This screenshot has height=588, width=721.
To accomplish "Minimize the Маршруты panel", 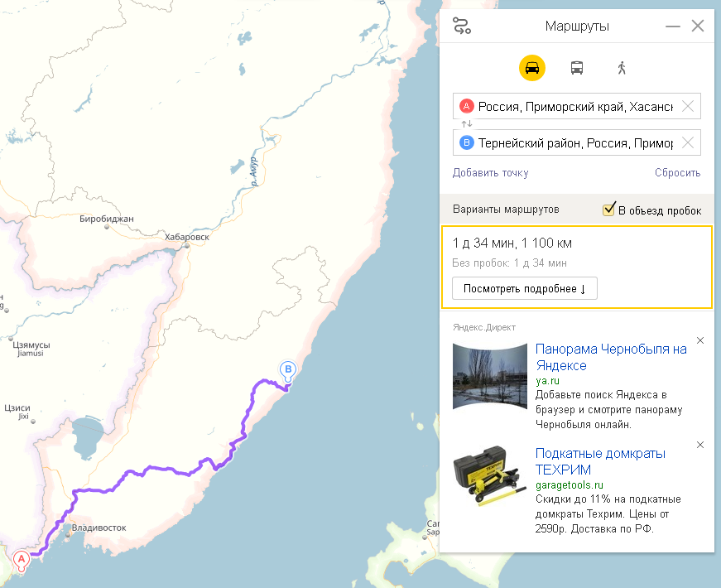I will 672,26.
